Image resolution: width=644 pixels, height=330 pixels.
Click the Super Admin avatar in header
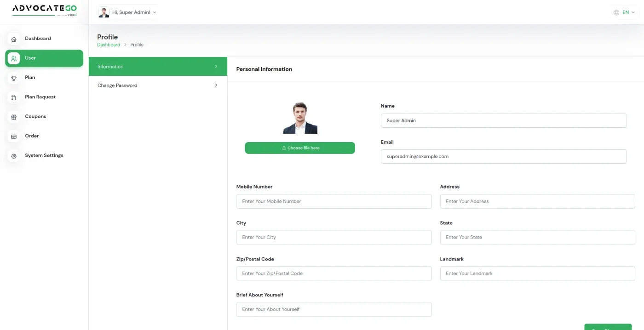coord(104,12)
